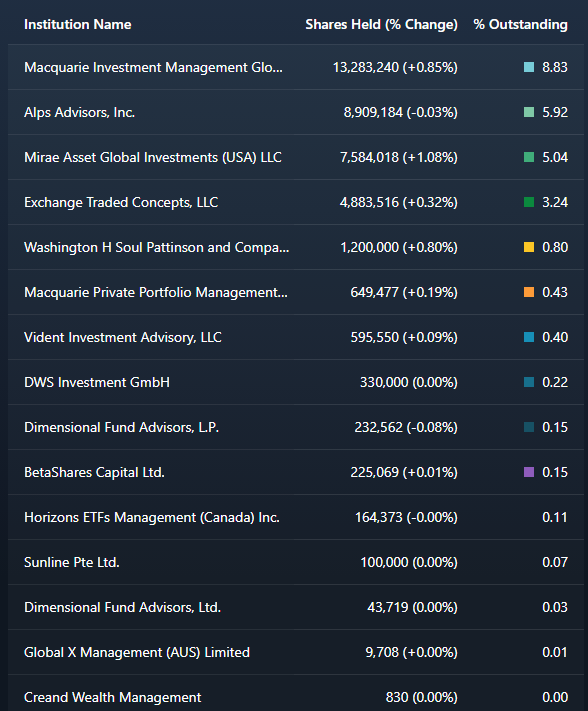Select Vident Investment Advisory, LLC name
Viewport: 588px width, 711px height.
coord(123,337)
